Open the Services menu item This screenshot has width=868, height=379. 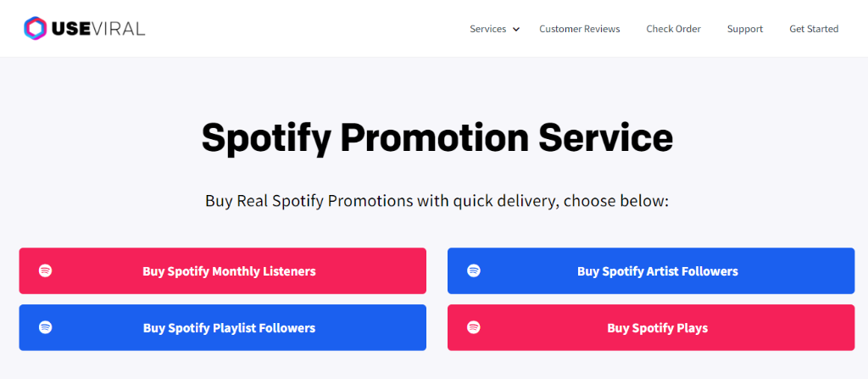tap(487, 29)
